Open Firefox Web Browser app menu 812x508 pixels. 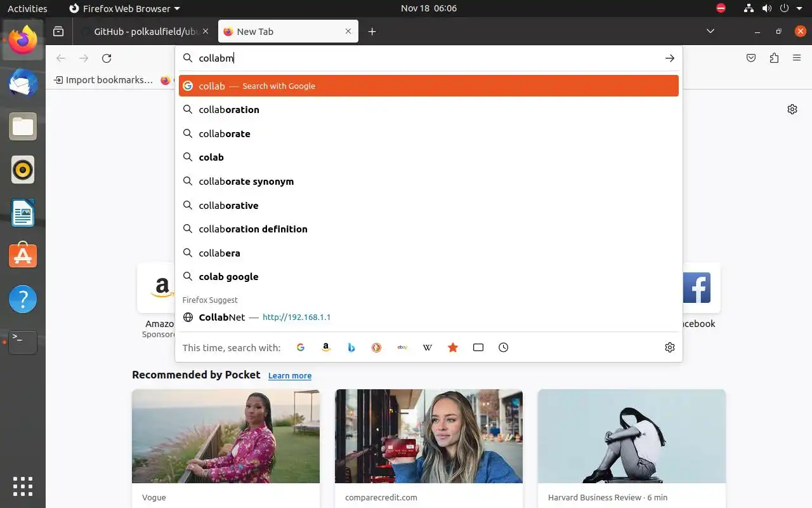point(124,8)
